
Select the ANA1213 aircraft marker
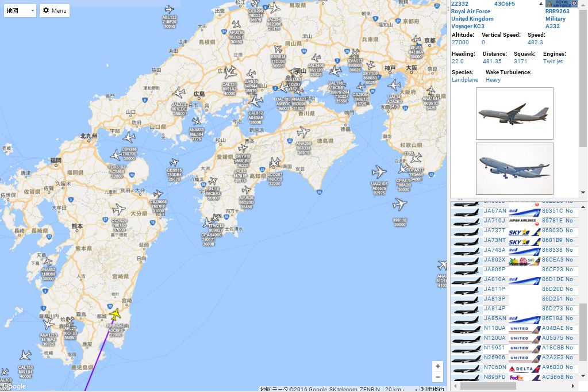[x=48, y=323]
